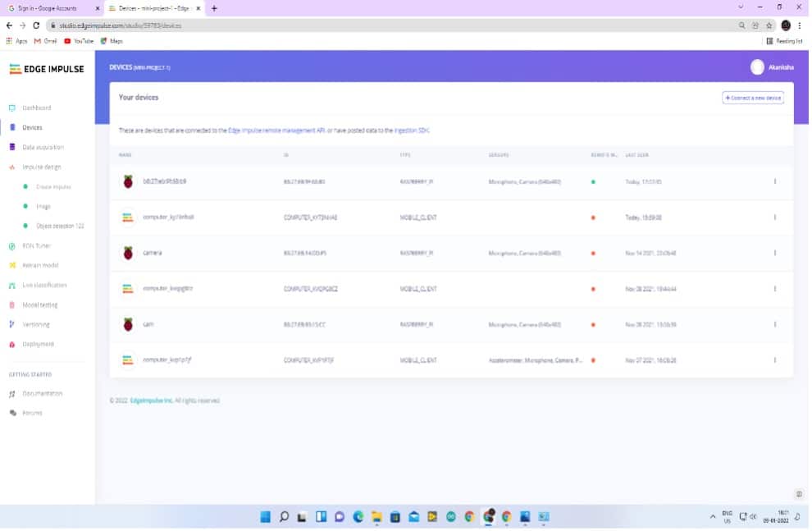Screen dimensions: 812x531
Task: Click the Edge Impulse logo in sidebar
Action: point(47,69)
